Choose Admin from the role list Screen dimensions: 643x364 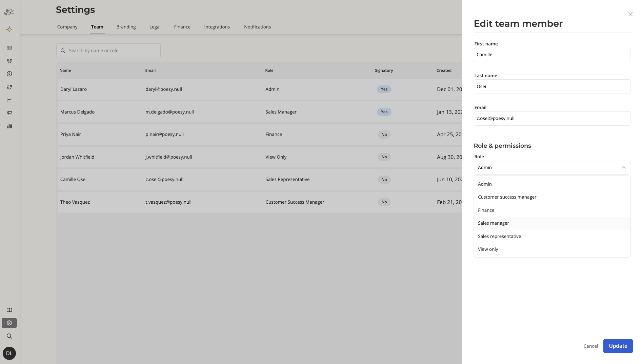tap(552, 184)
